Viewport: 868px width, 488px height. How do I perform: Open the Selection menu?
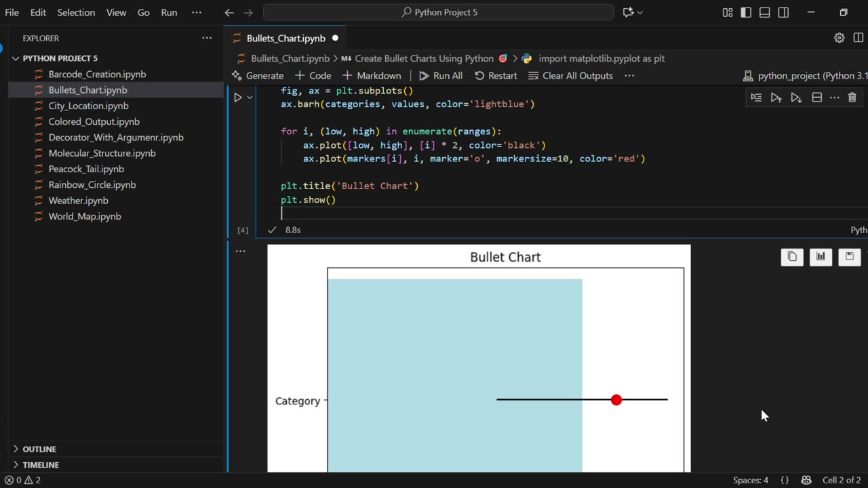pos(76,12)
